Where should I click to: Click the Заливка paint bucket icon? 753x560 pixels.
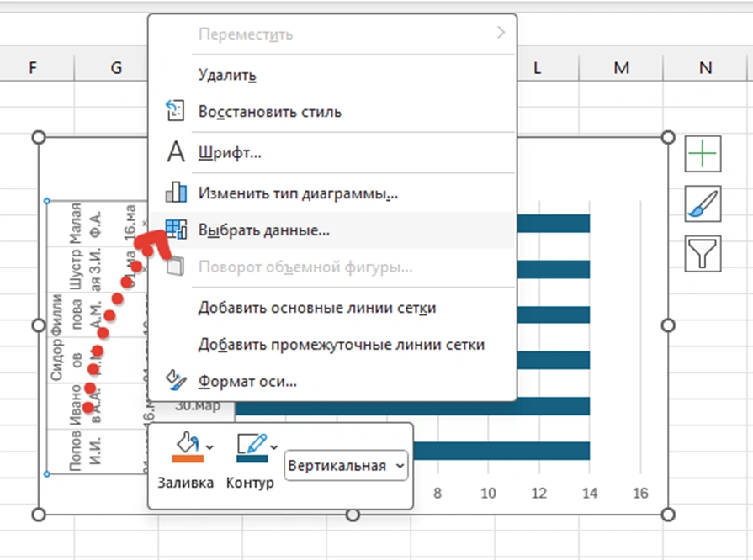[188, 442]
